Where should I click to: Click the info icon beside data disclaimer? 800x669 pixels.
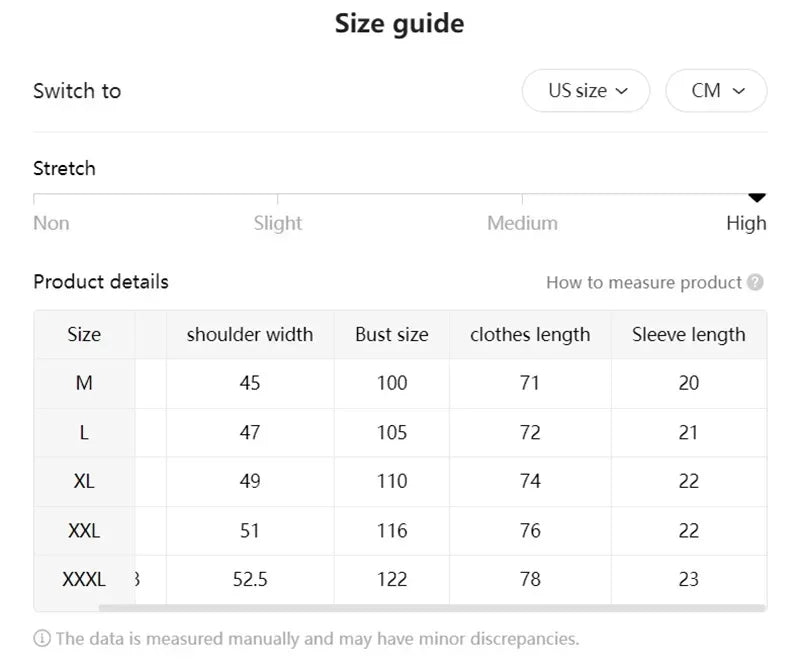[42, 638]
